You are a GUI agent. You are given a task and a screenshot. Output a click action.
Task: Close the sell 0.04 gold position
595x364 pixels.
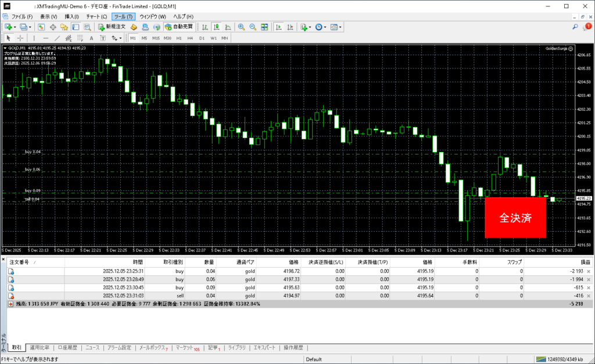click(589, 295)
